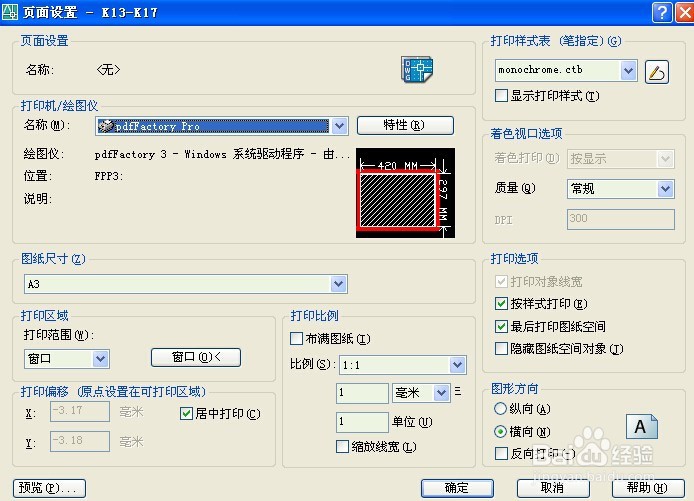Enable 隐藏图纸空间对象 checkbox
The width and height of the screenshot is (694, 501).
(x=501, y=349)
